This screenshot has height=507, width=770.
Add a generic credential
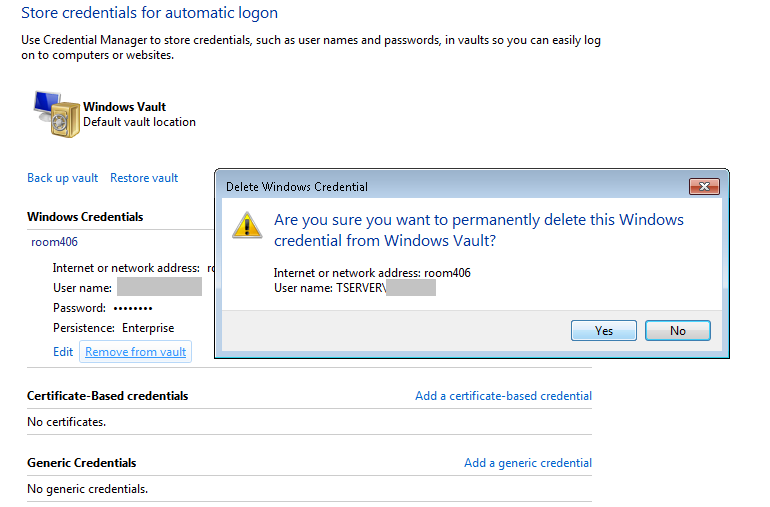[528, 463]
